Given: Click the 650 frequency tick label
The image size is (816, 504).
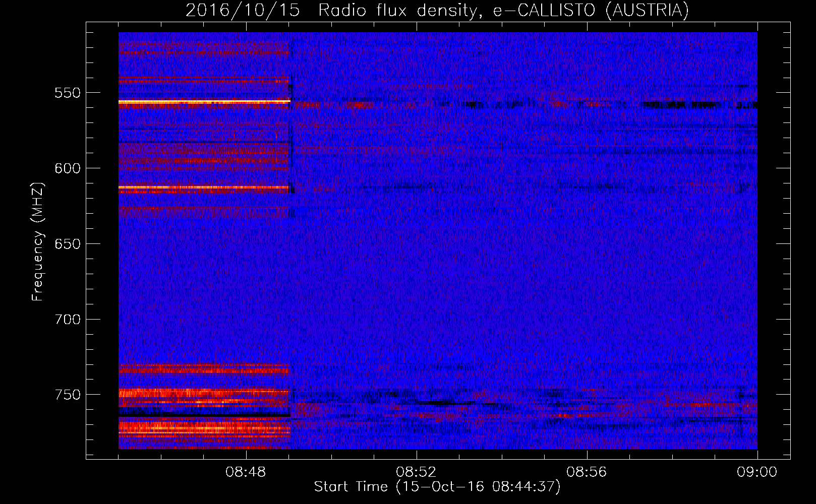Looking at the screenshot, I should (68, 244).
